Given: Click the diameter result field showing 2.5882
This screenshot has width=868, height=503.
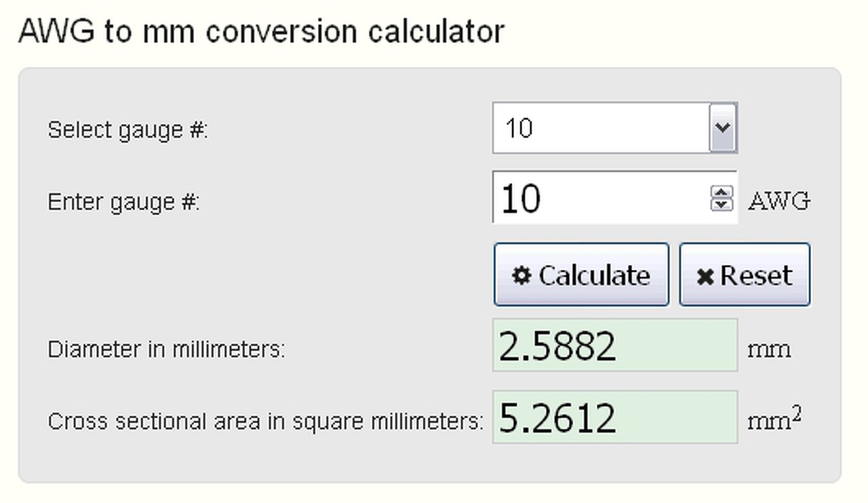Looking at the screenshot, I should click(614, 346).
